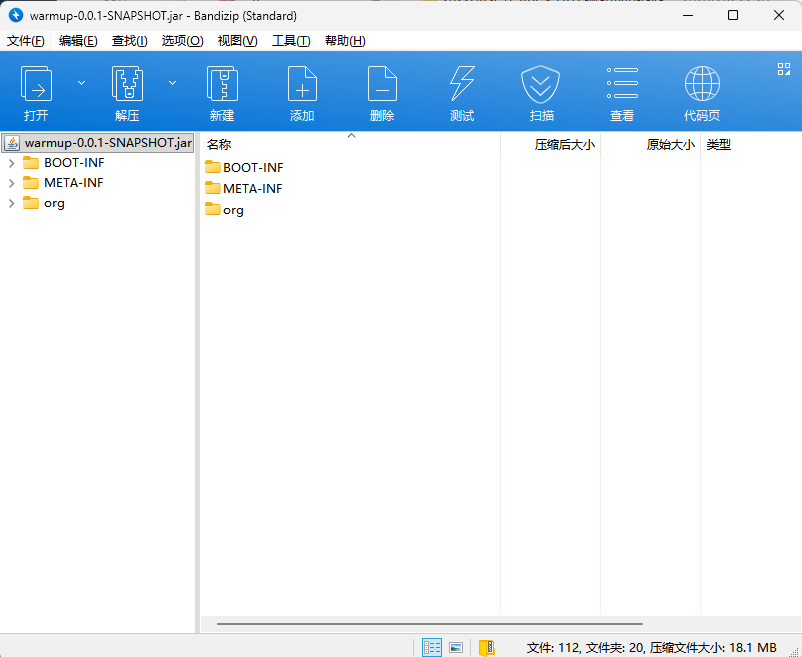Click the Bandizip logo in title bar
Image resolution: width=802 pixels, height=657 pixels.
[16, 15]
